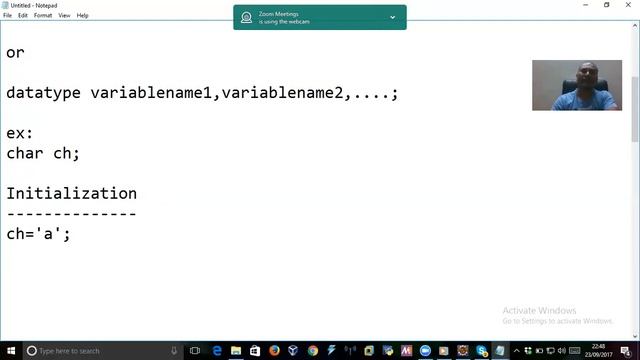Click the word "or" at the top
The image size is (640, 360).
click(15, 53)
